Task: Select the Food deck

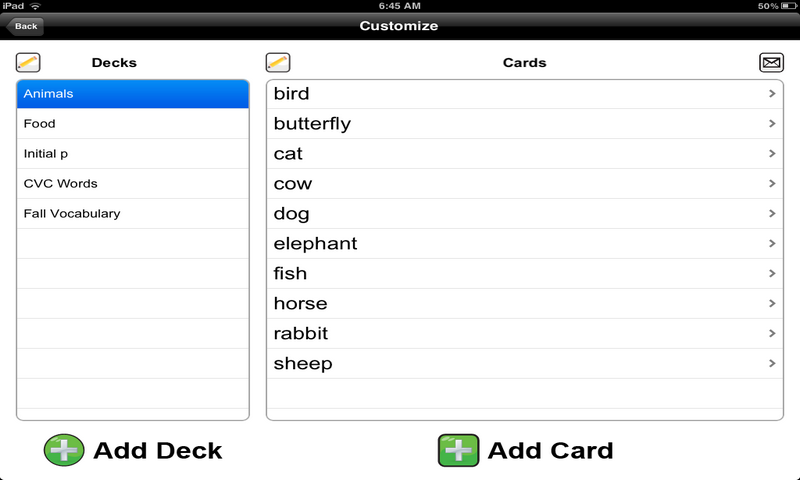Action: (132, 124)
